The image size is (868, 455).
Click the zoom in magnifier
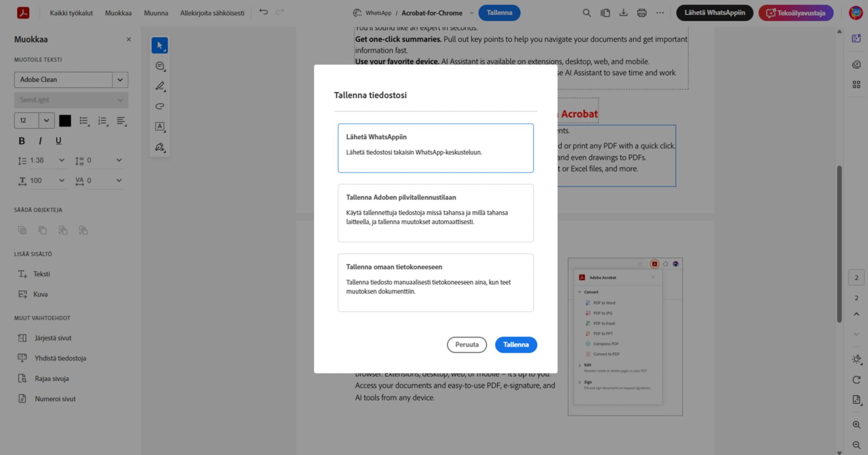(x=856, y=425)
